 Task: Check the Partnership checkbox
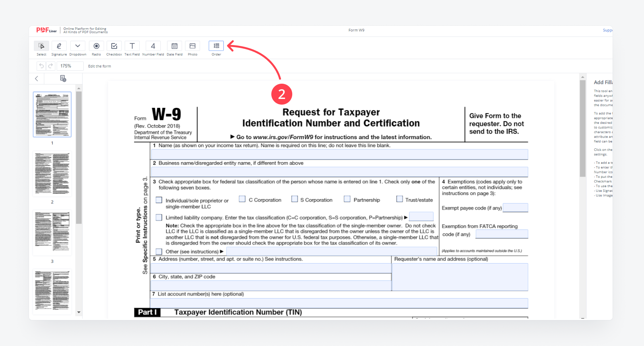(347, 199)
